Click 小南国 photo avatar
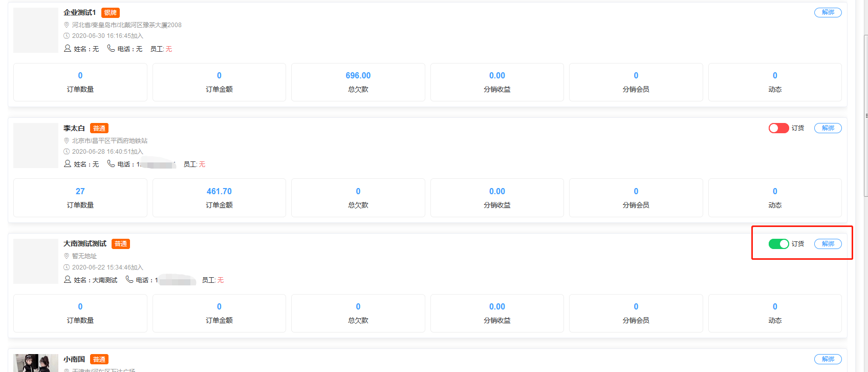The width and height of the screenshot is (868, 372). [36, 363]
